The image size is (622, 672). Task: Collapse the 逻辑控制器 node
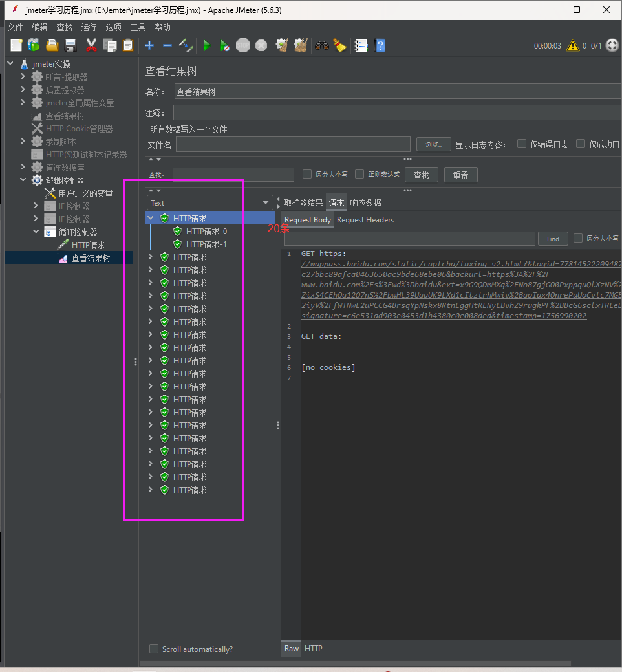click(23, 180)
